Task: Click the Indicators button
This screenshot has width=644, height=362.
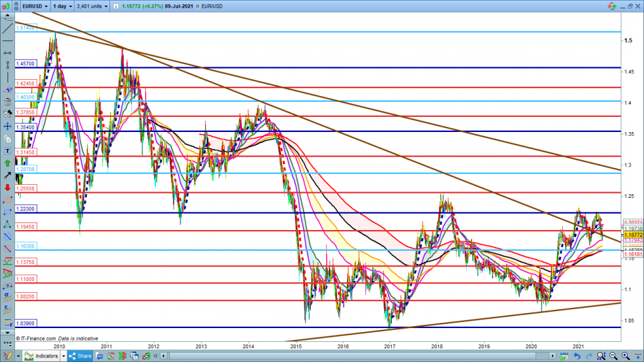Action: 42,356
